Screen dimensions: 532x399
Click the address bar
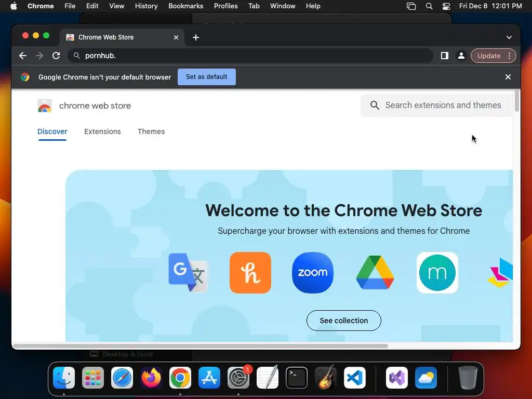pos(250,56)
